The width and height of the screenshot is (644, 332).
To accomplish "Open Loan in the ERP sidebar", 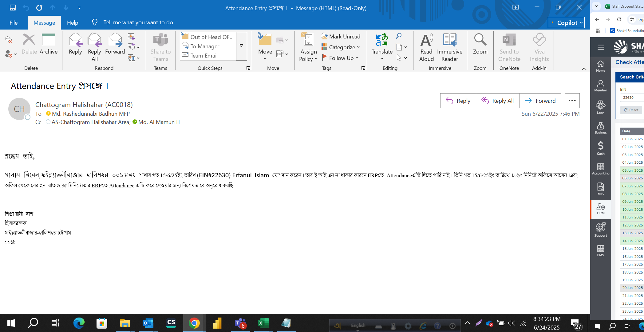I will pos(600,107).
